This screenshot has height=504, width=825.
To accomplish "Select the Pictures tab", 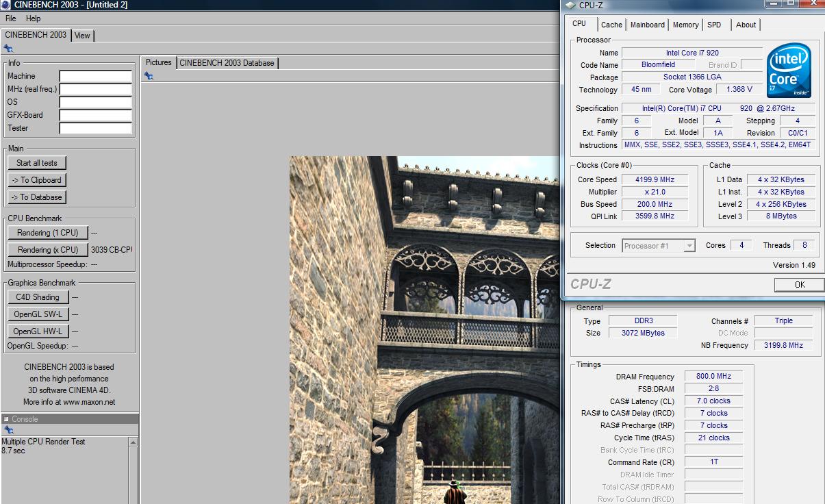I will point(159,62).
